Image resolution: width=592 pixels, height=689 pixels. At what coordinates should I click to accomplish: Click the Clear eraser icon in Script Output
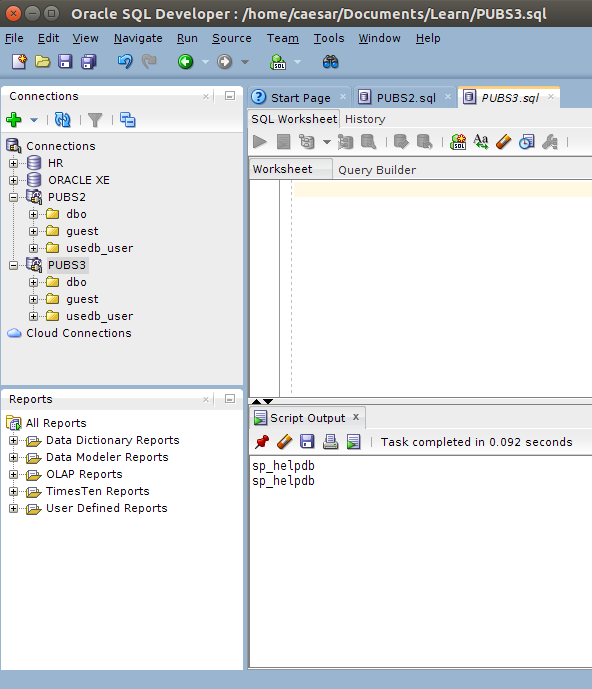(x=285, y=442)
